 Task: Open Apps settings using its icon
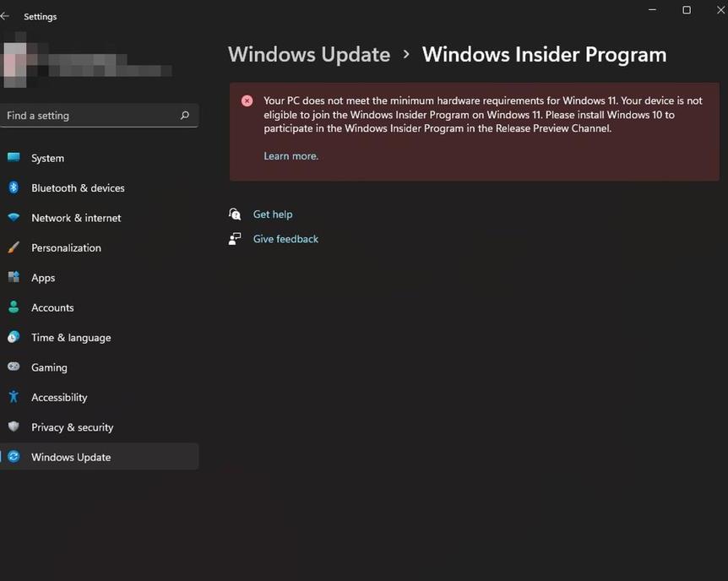click(14, 277)
